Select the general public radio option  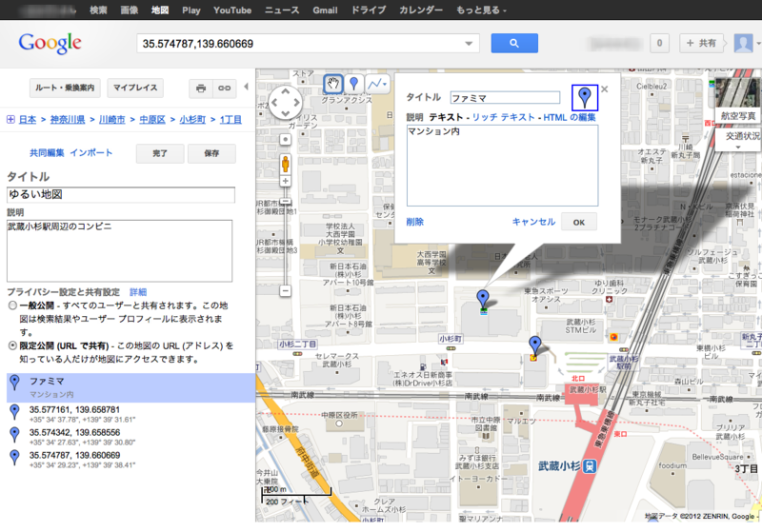(x=12, y=305)
